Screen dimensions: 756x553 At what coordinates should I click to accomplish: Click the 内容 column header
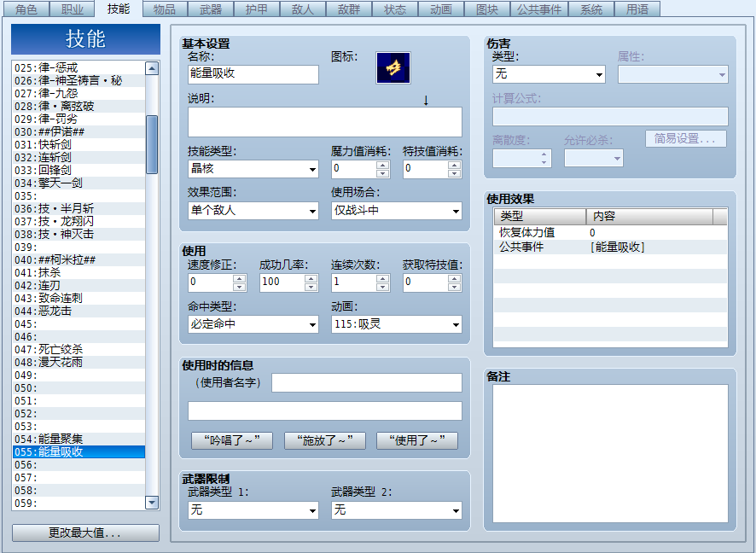649,217
